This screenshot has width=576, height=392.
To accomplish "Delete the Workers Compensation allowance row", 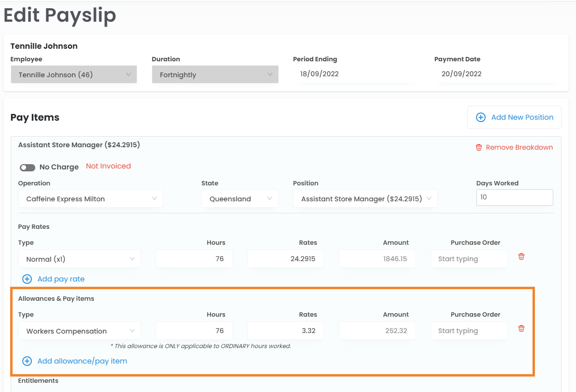I will tap(521, 329).
